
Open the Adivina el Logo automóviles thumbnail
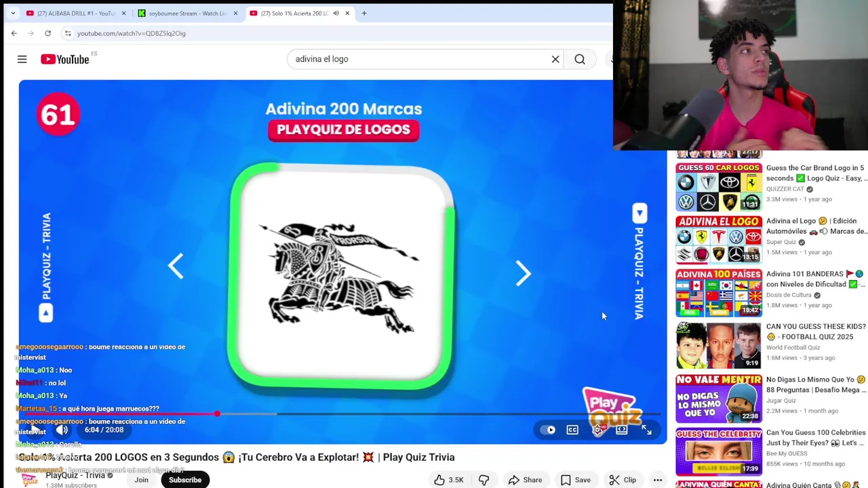[719, 240]
